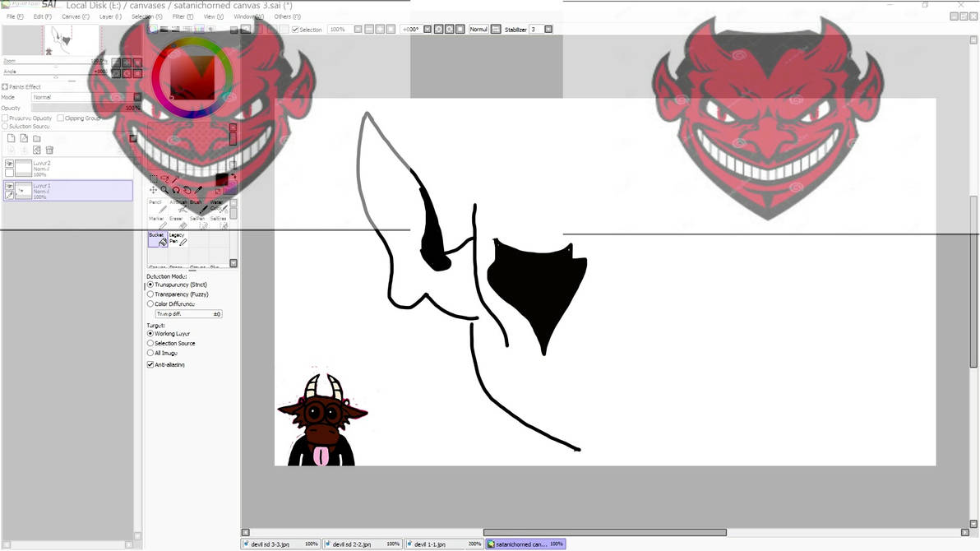Open the Layer menu
The width and height of the screenshot is (980, 551).
pos(111,17)
